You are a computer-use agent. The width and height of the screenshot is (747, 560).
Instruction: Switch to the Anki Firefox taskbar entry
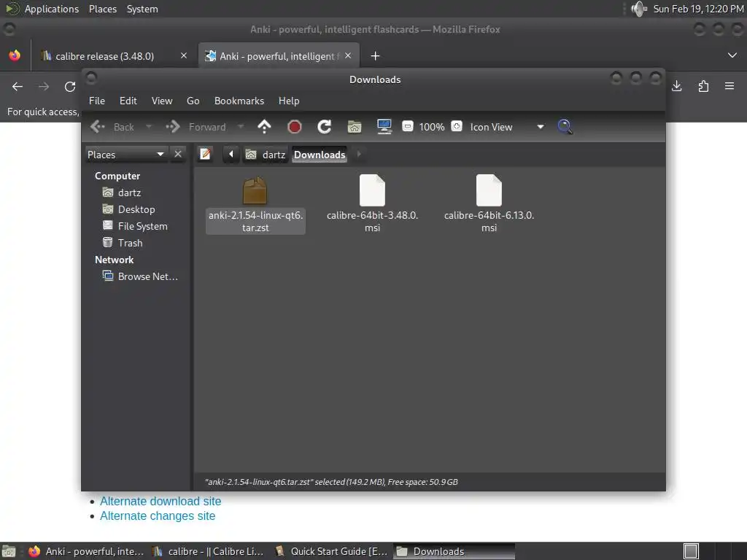[x=86, y=551]
